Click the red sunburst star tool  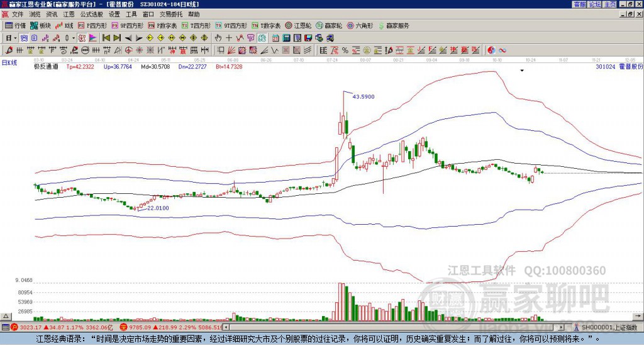click(x=139, y=50)
